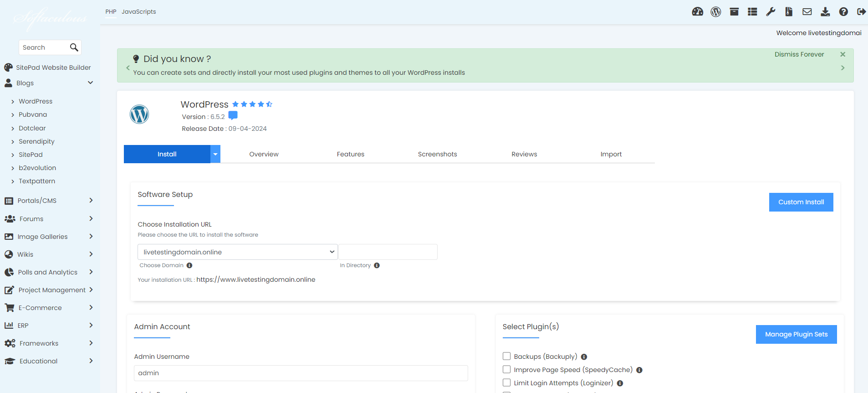The width and height of the screenshot is (868, 393).
Task: Show previous tip with left arrow
Action: [128, 67]
